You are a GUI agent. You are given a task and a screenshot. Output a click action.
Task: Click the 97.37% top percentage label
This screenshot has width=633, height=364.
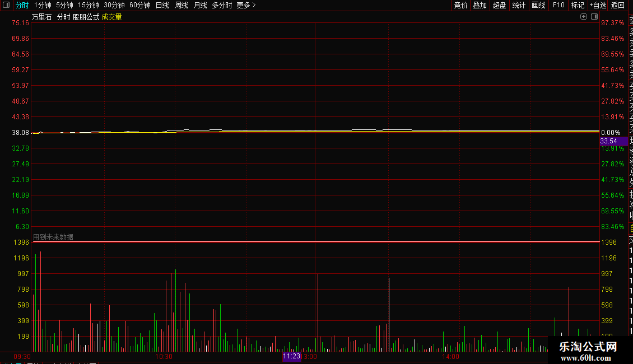coord(612,23)
